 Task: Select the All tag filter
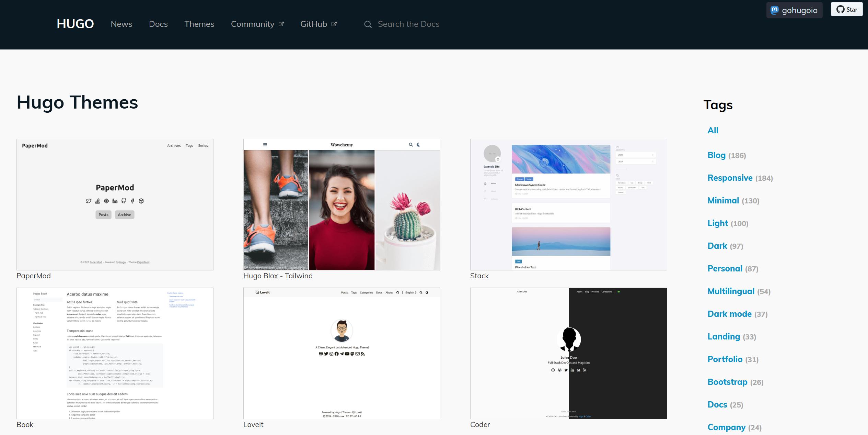[713, 131]
